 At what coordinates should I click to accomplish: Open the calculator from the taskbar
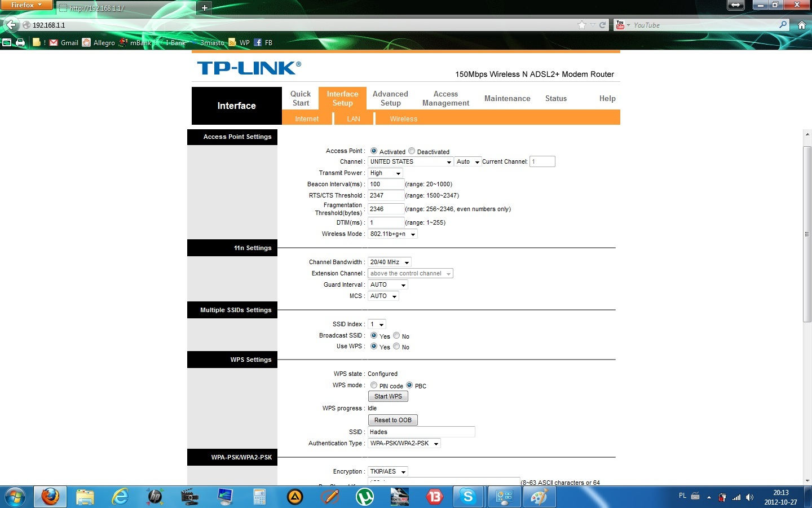coord(259,497)
